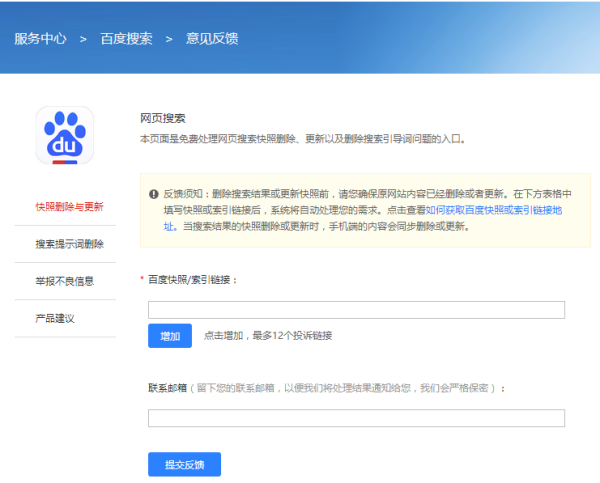The width and height of the screenshot is (600, 483).
Task: Open 服务中心 in the breadcrumb
Action: tap(40, 39)
